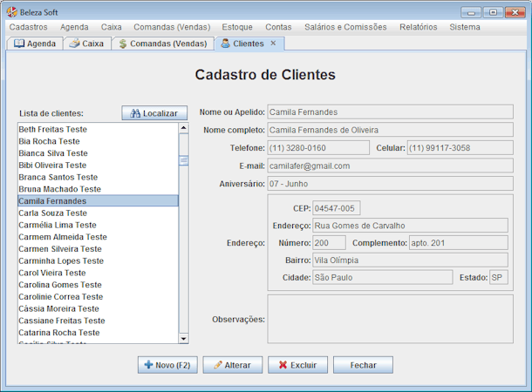Click the dollar icon on Comandas (Vendas) tab
The height and width of the screenshot is (392, 532).
coord(123,44)
